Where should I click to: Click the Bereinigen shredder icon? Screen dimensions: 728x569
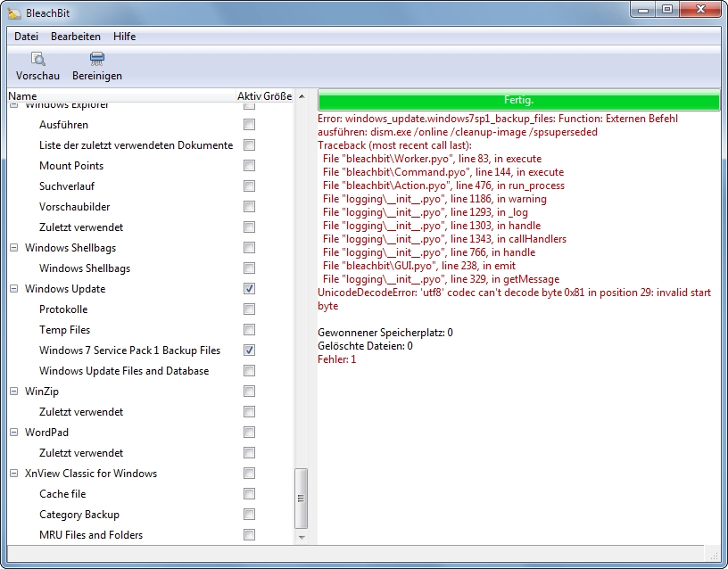(97, 59)
